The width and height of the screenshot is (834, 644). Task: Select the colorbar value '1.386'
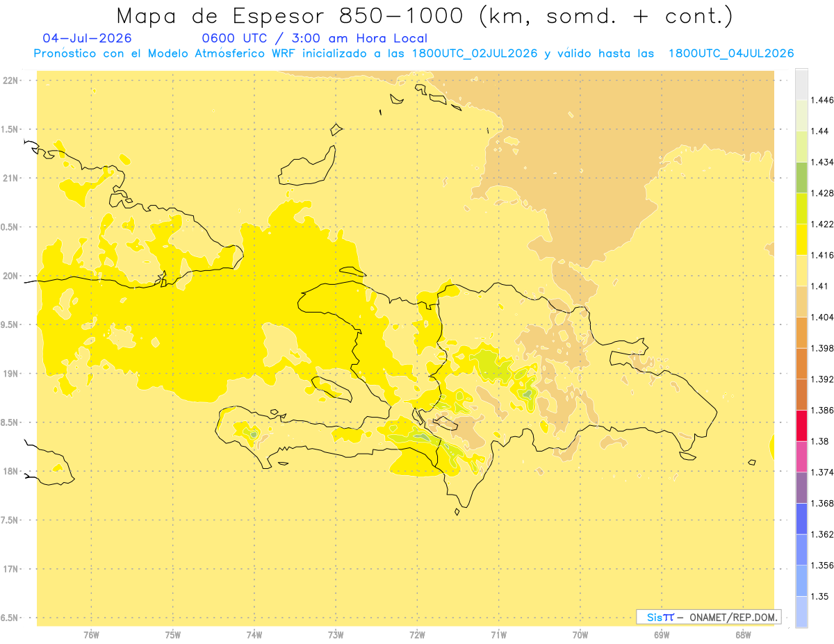point(821,410)
